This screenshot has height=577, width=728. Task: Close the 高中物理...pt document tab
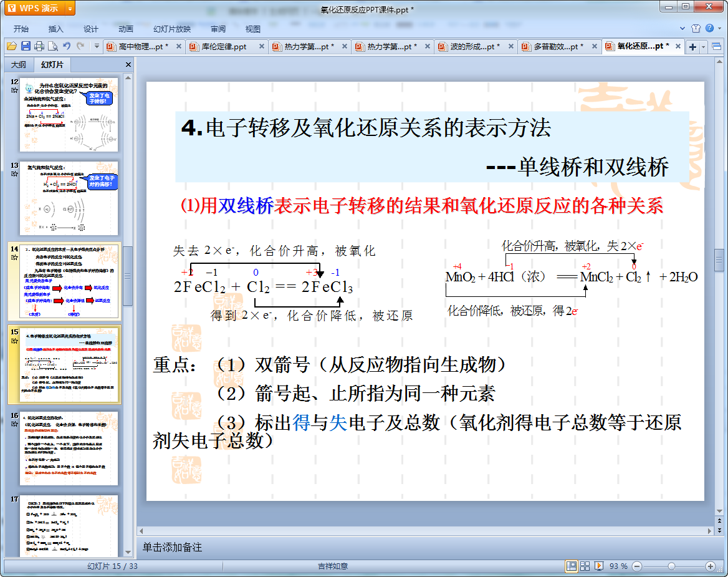pyautogui.click(x=178, y=46)
